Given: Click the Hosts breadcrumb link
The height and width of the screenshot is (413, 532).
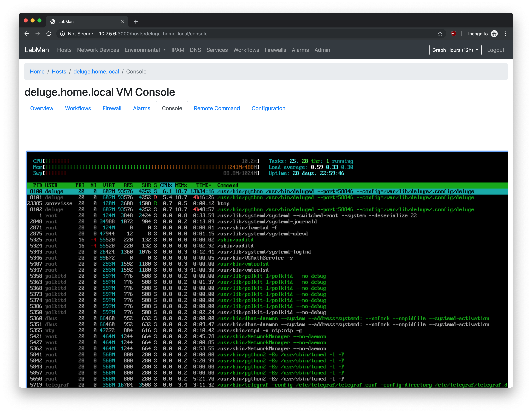Looking at the screenshot, I should point(59,71).
